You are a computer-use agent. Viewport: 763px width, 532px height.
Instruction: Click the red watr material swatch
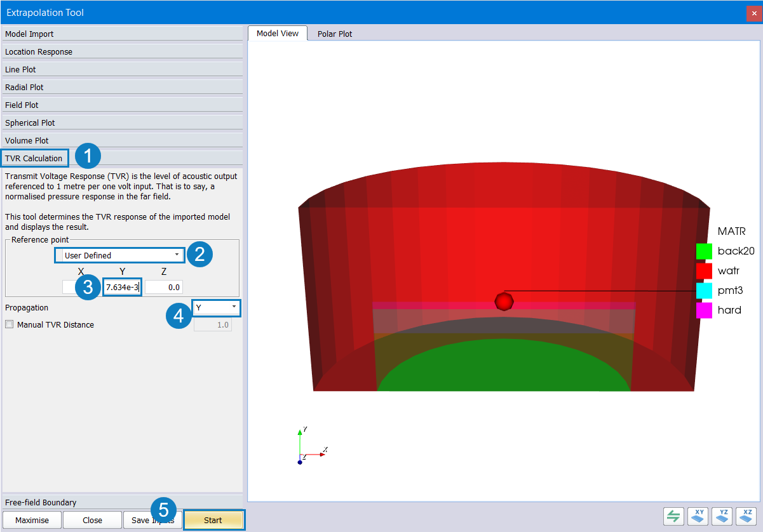pyautogui.click(x=704, y=271)
